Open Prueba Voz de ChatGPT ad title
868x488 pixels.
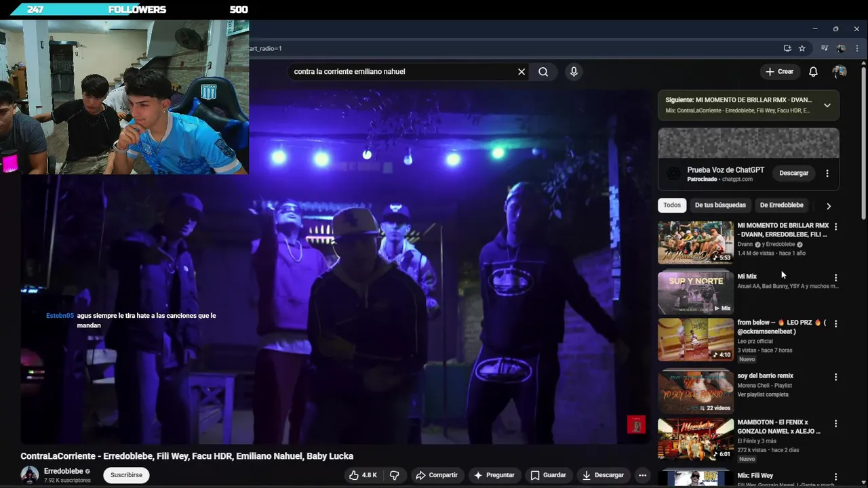(726, 170)
